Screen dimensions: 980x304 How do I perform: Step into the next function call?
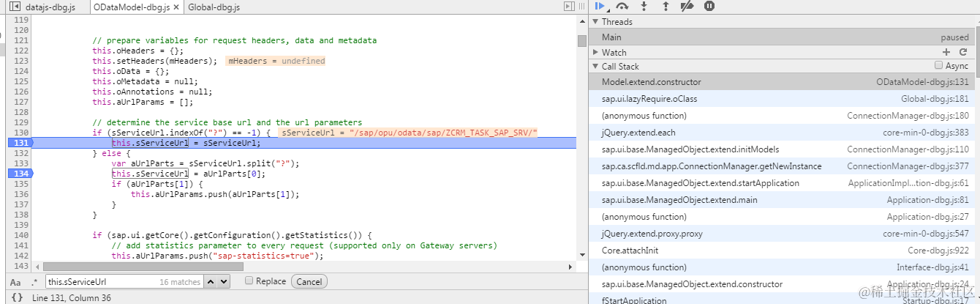[x=644, y=6]
